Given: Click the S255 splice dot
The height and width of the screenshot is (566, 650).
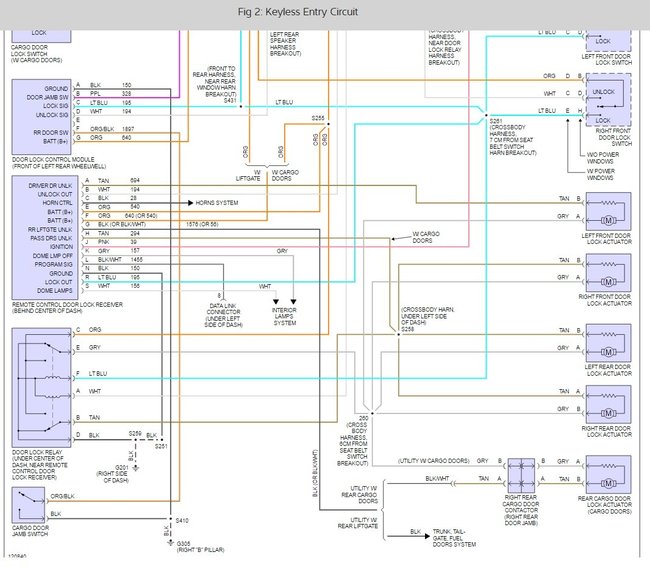Looking at the screenshot, I should [328, 124].
